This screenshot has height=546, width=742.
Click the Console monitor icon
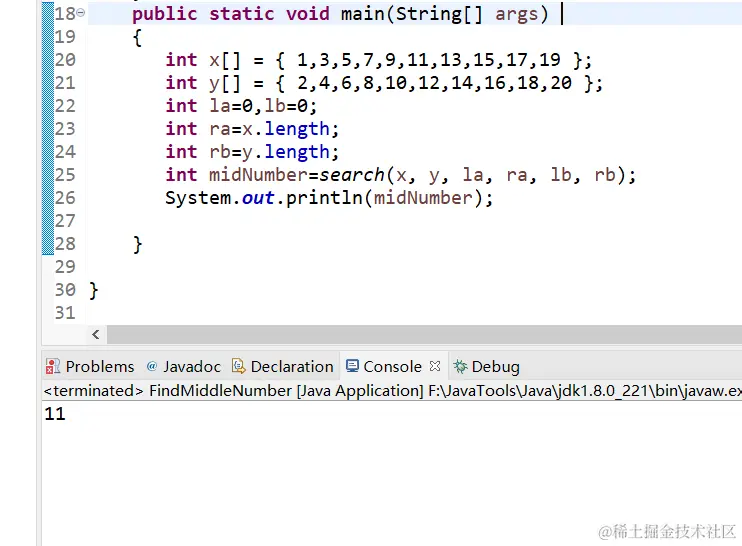pyautogui.click(x=352, y=366)
